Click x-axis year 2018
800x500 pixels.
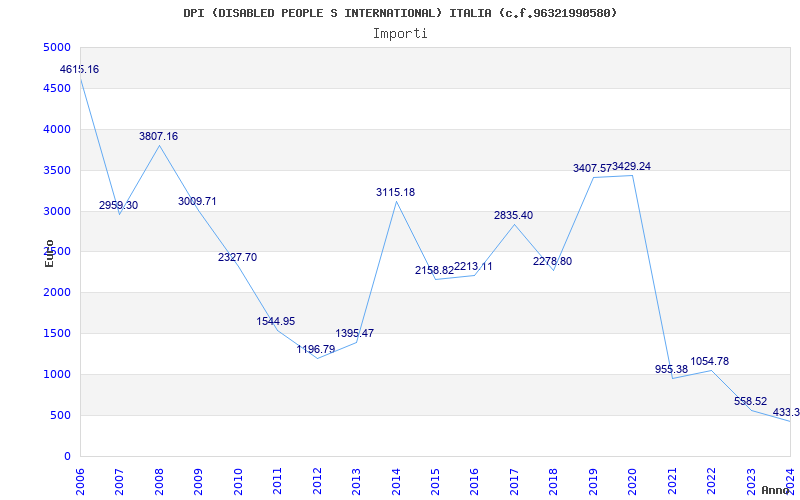(x=554, y=480)
